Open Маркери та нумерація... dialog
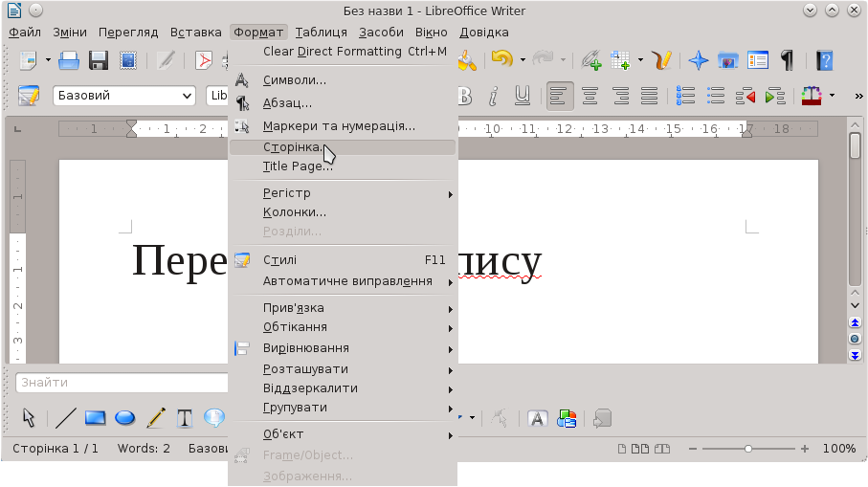 [339, 126]
